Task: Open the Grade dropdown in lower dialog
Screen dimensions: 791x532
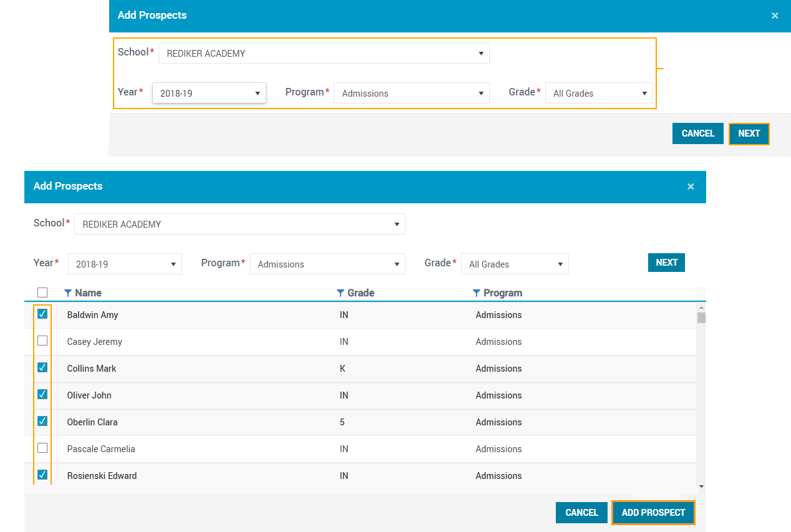Action: click(x=515, y=264)
